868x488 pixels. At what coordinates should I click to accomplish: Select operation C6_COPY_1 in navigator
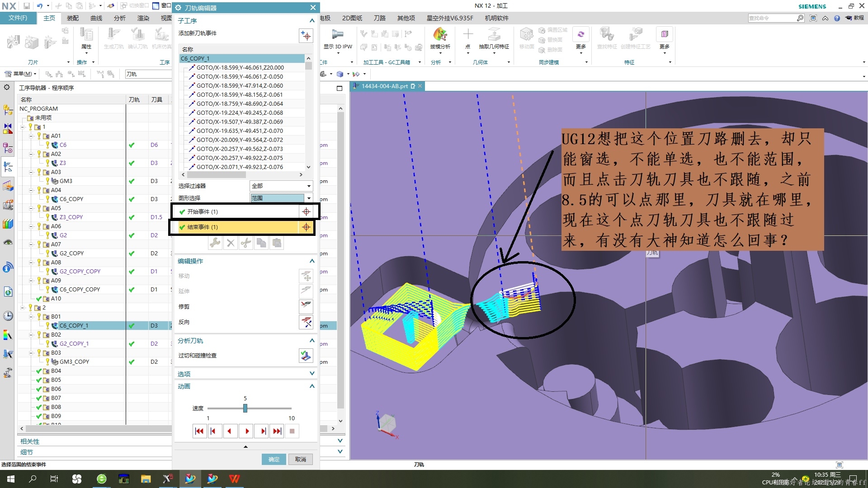(74, 325)
